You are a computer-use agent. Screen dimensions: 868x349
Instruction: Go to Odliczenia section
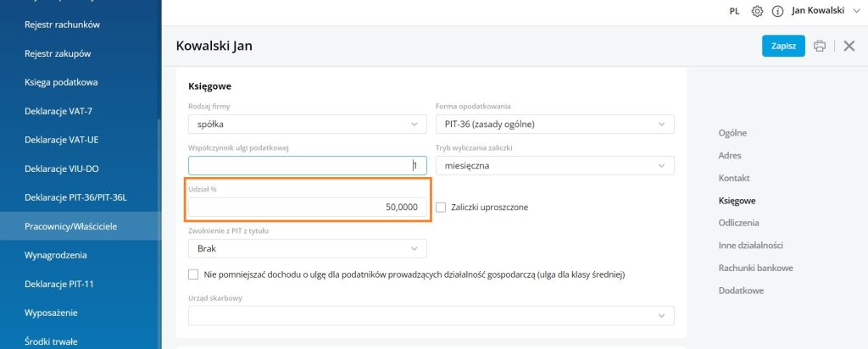click(x=738, y=223)
